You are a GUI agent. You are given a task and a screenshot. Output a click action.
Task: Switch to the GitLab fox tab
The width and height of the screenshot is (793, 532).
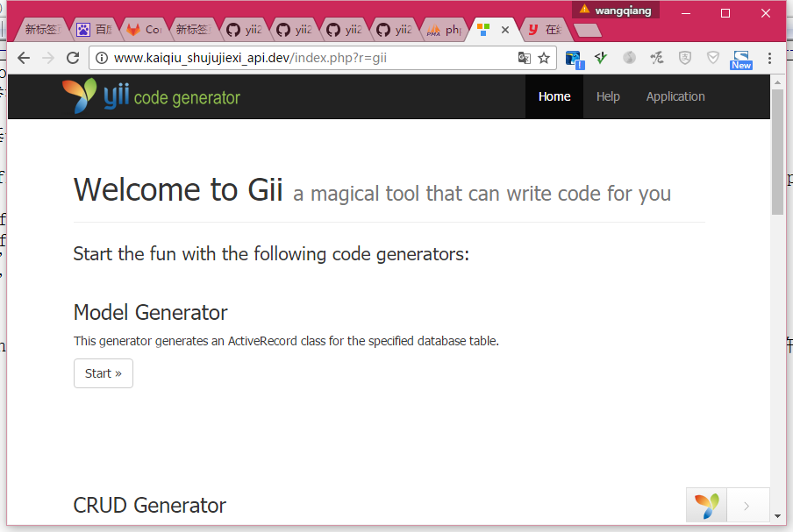(144, 30)
